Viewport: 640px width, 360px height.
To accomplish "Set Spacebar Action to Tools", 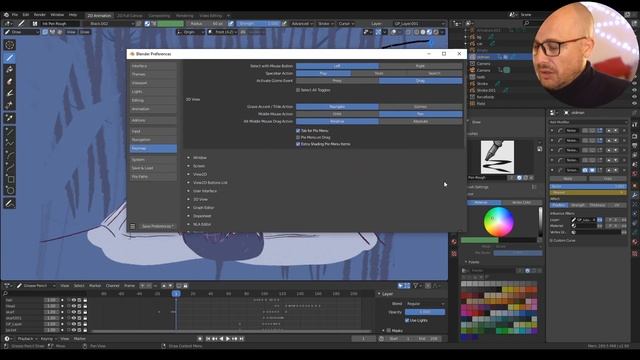I will click(x=379, y=73).
